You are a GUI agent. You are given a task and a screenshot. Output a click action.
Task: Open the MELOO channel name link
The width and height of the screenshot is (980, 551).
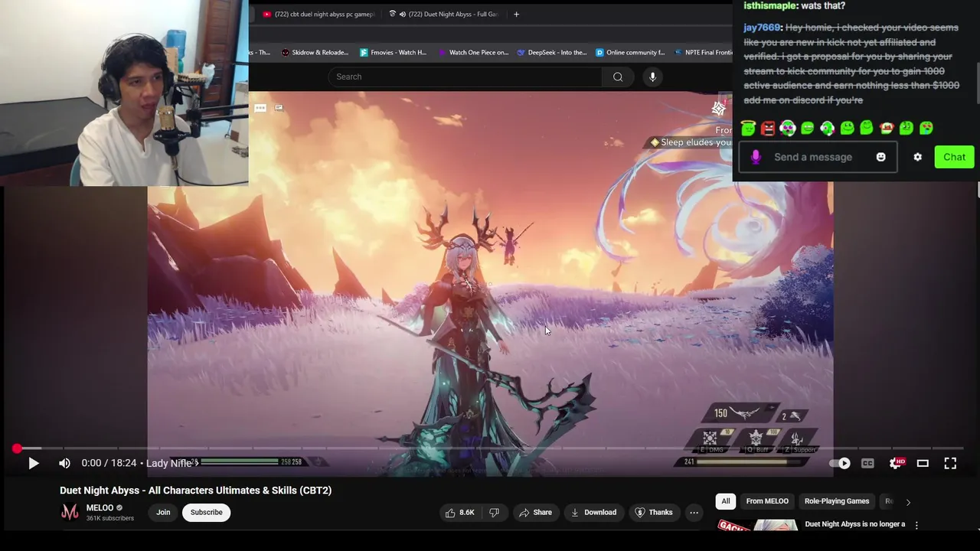pyautogui.click(x=100, y=507)
